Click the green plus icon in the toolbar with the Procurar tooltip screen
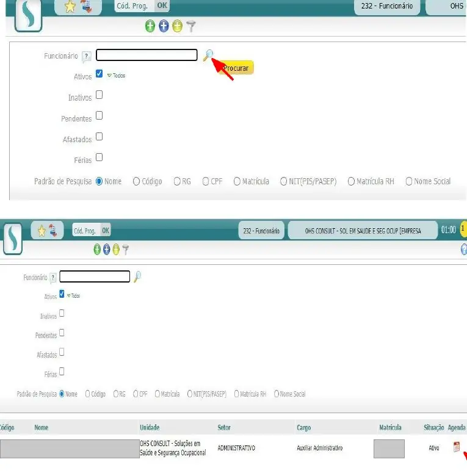 (x=150, y=26)
